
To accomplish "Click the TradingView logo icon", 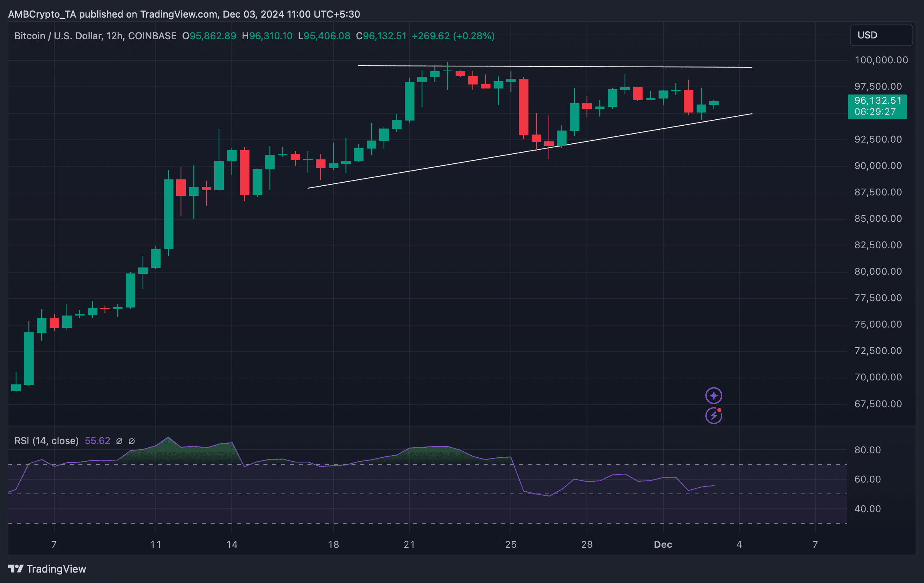I will pyautogui.click(x=16, y=569).
